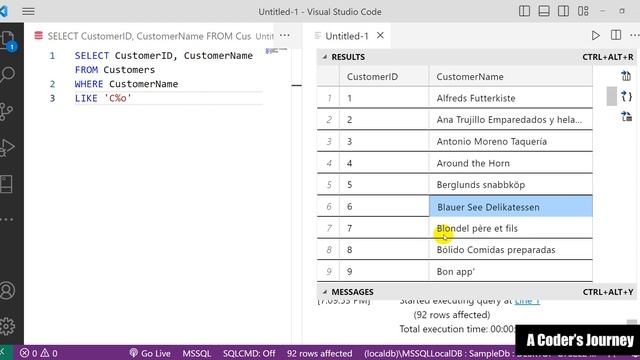Show additional activity bar views ellipsis
Viewport: 640px width, 360px height.
point(7,220)
